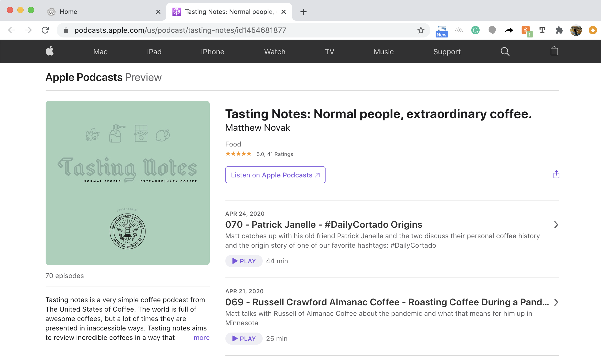Click the podcast title heading
Viewport: 601px width, 364px height.
click(x=378, y=114)
